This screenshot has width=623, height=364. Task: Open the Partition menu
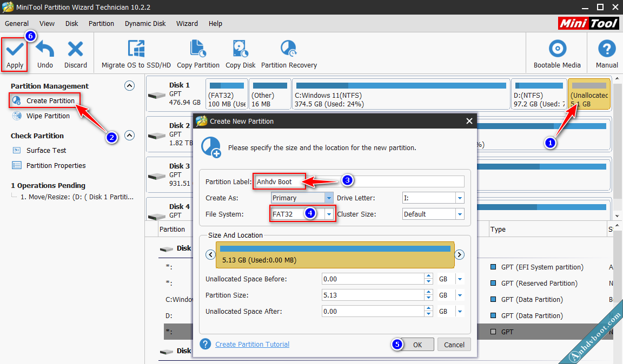101,23
